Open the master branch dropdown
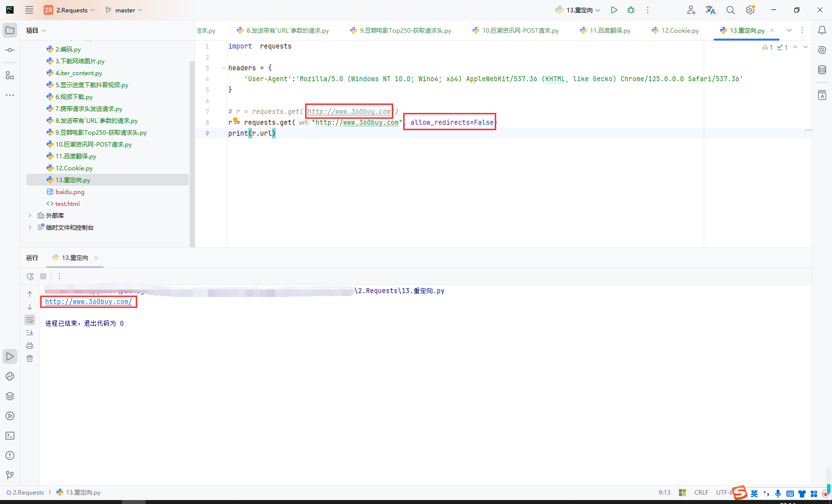This screenshot has height=504, width=832. click(124, 10)
